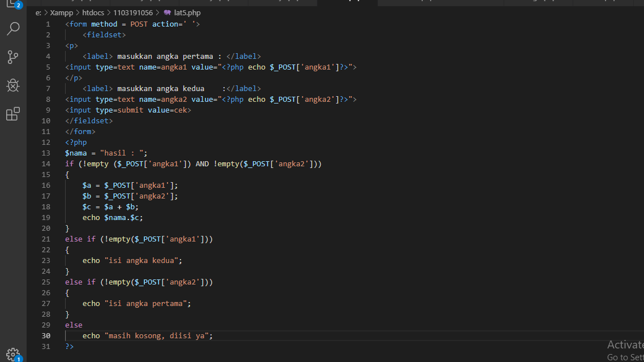Select line number 14 in the gutter
Image resolution: width=644 pixels, height=362 pixels.
(x=46, y=164)
